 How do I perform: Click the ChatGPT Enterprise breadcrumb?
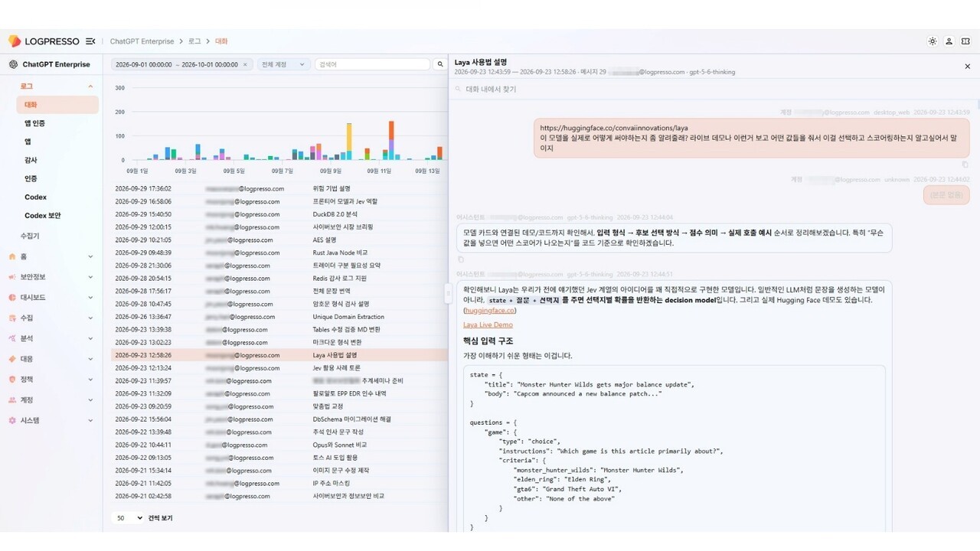(x=142, y=41)
